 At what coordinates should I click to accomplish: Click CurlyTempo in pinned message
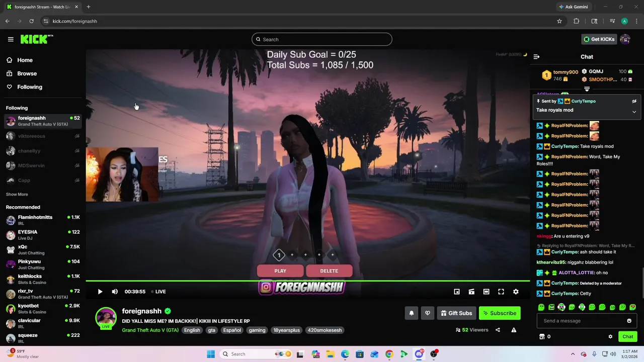click(583, 101)
